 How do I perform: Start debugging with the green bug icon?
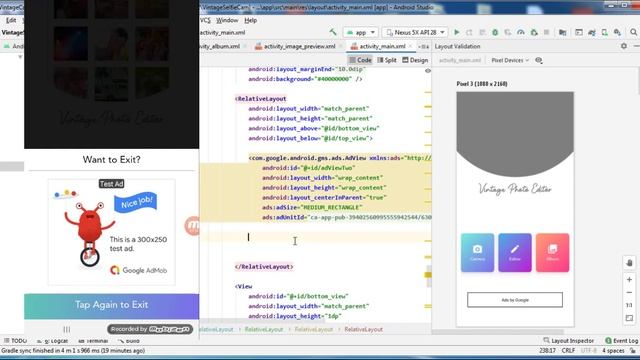click(x=495, y=32)
